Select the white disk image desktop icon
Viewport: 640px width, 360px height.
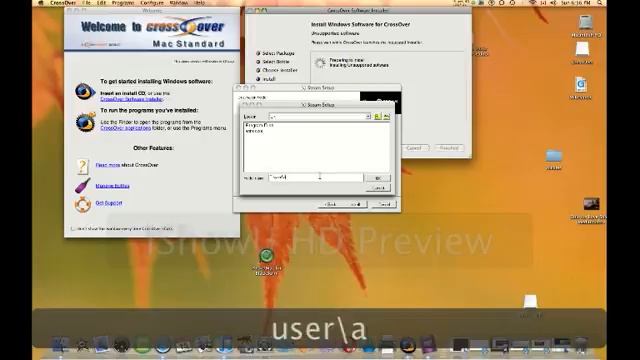582,52
